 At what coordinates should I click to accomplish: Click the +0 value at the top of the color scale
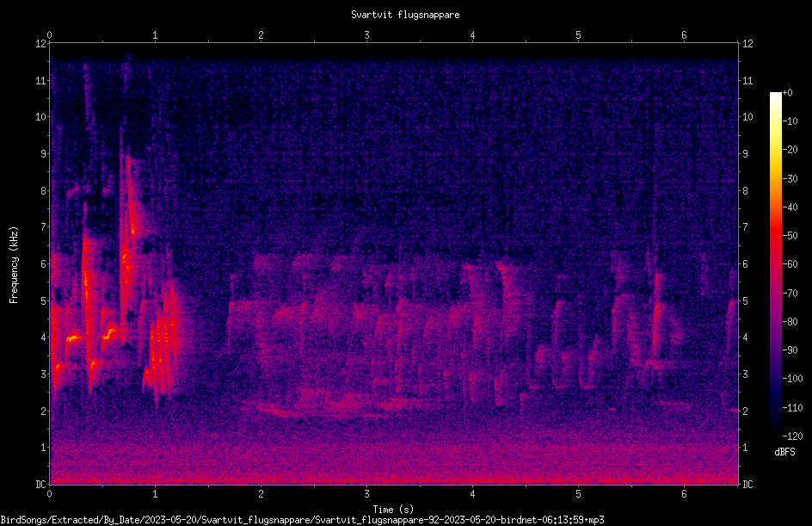click(x=788, y=93)
